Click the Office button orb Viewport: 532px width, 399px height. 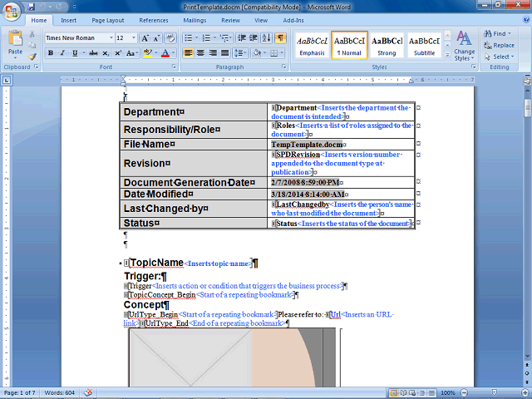[x=12, y=12]
